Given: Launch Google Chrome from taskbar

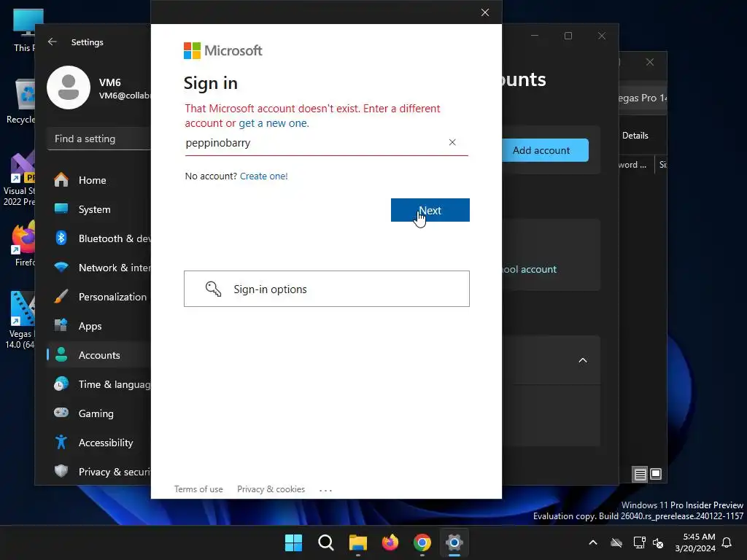Looking at the screenshot, I should coord(422,542).
